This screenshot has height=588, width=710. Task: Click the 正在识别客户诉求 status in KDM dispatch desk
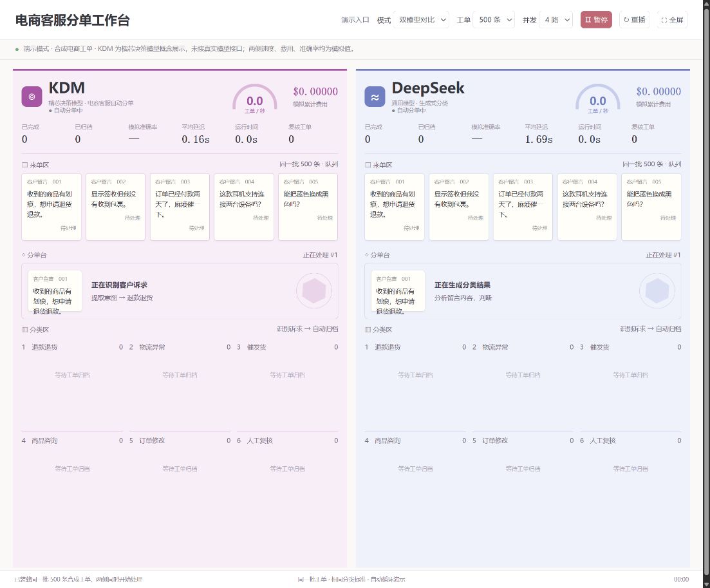119,285
